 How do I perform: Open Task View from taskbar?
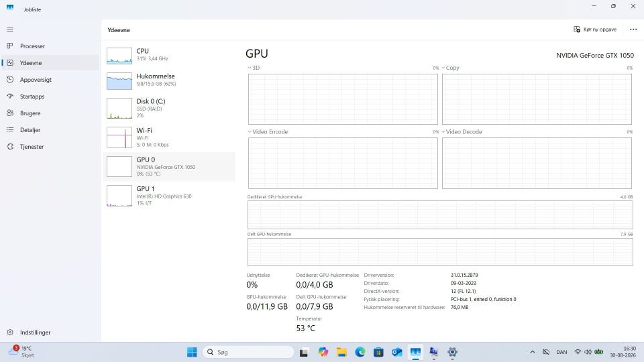pyautogui.click(x=303, y=352)
